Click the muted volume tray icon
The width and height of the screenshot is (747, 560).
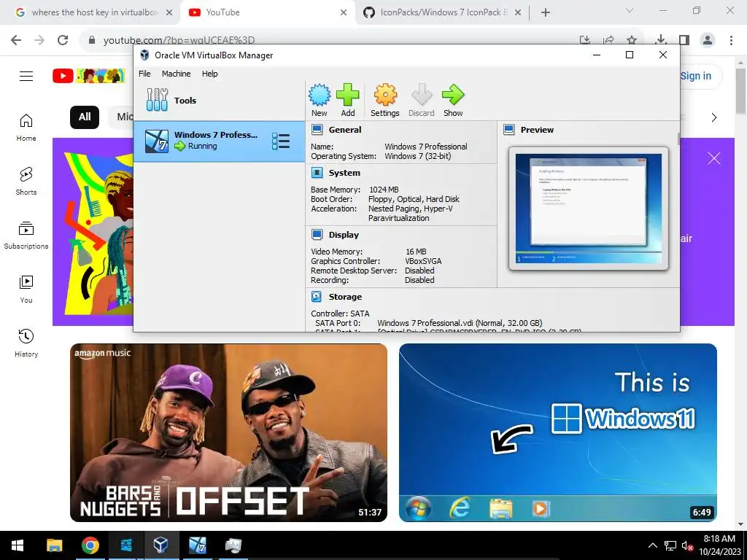tap(686, 545)
